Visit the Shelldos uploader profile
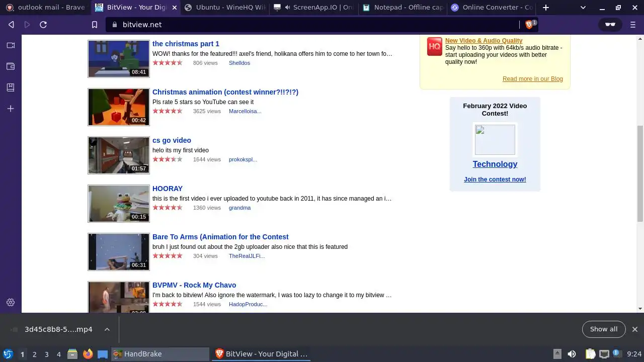Viewport: 644px width, 362px height. (x=239, y=63)
